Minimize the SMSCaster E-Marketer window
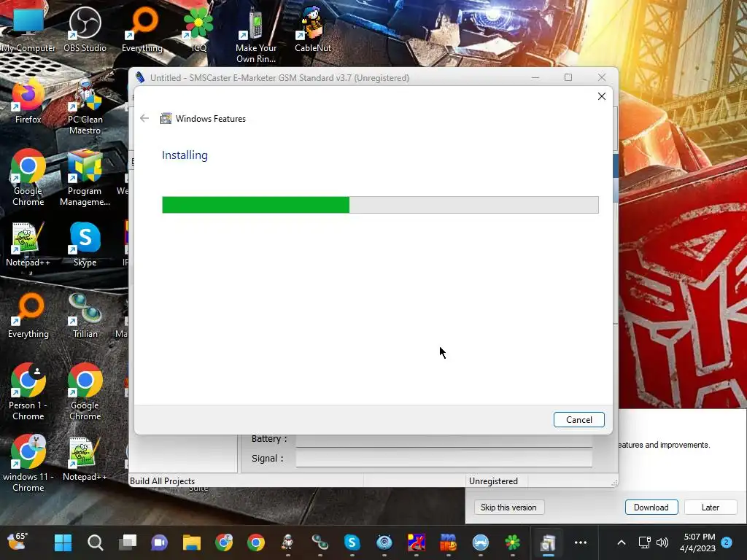Screen dimensions: 747x560 click(535, 77)
